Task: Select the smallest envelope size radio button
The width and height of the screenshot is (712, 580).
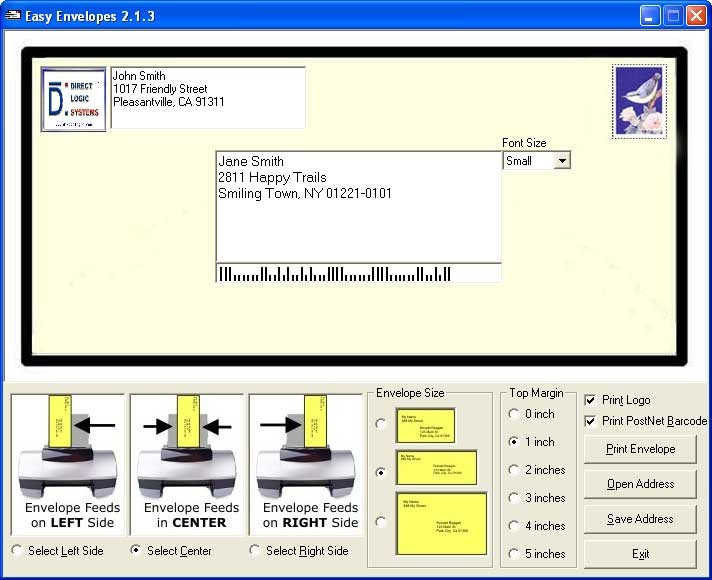Action: pyautogui.click(x=381, y=424)
